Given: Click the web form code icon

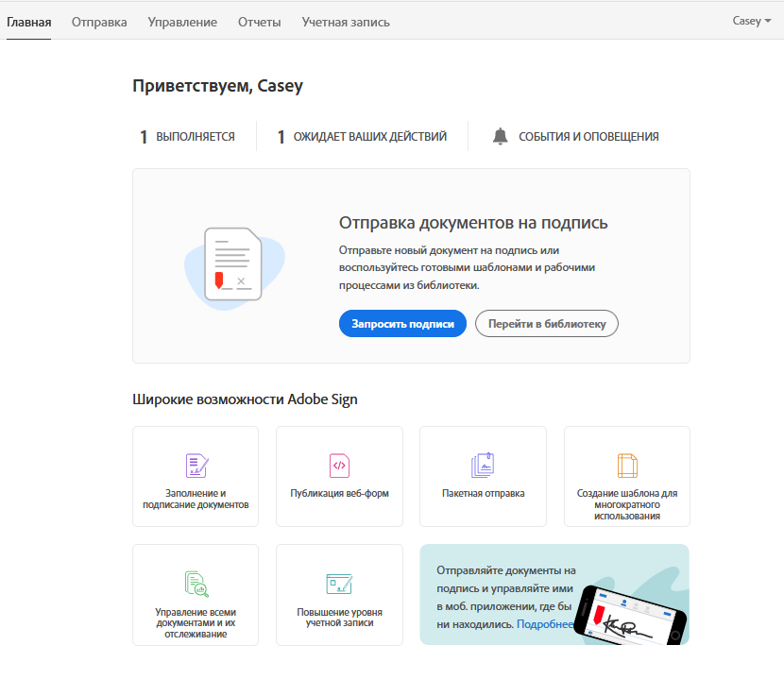Looking at the screenshot, I should click(339, 466).
